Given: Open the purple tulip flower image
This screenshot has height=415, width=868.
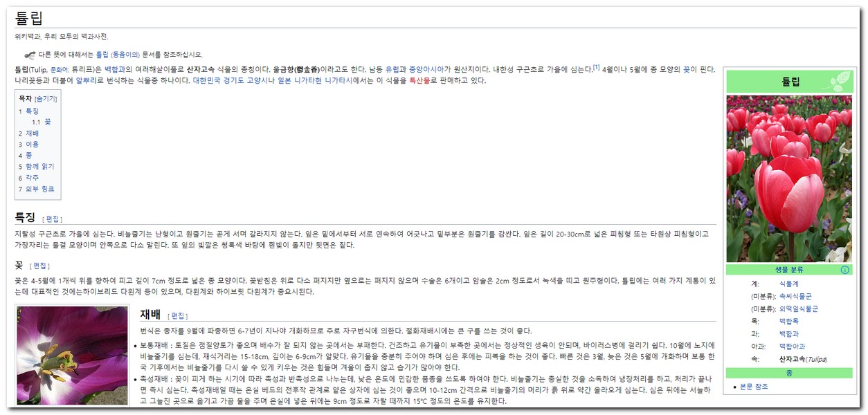Looking at the screenshot, I should tap(72, 356).
